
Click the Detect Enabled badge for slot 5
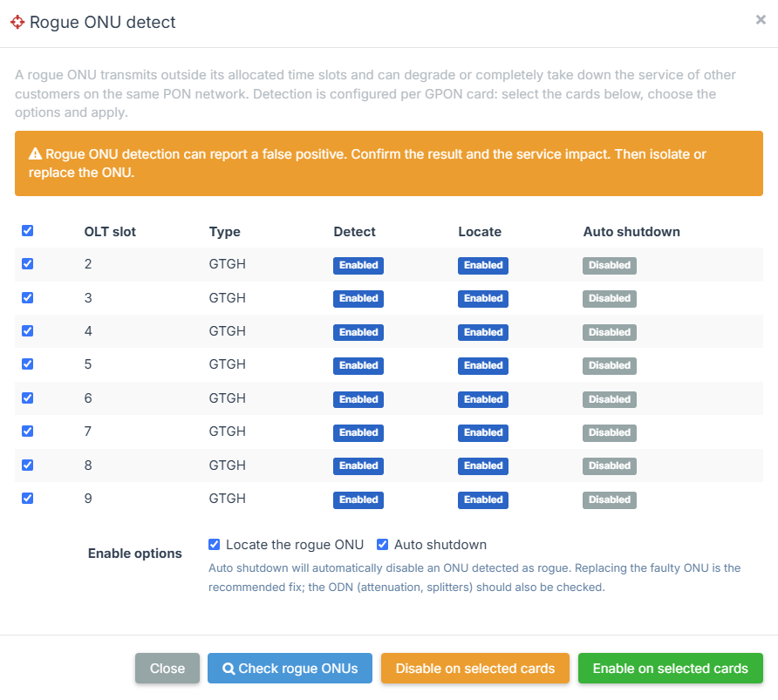pos(358,365)
